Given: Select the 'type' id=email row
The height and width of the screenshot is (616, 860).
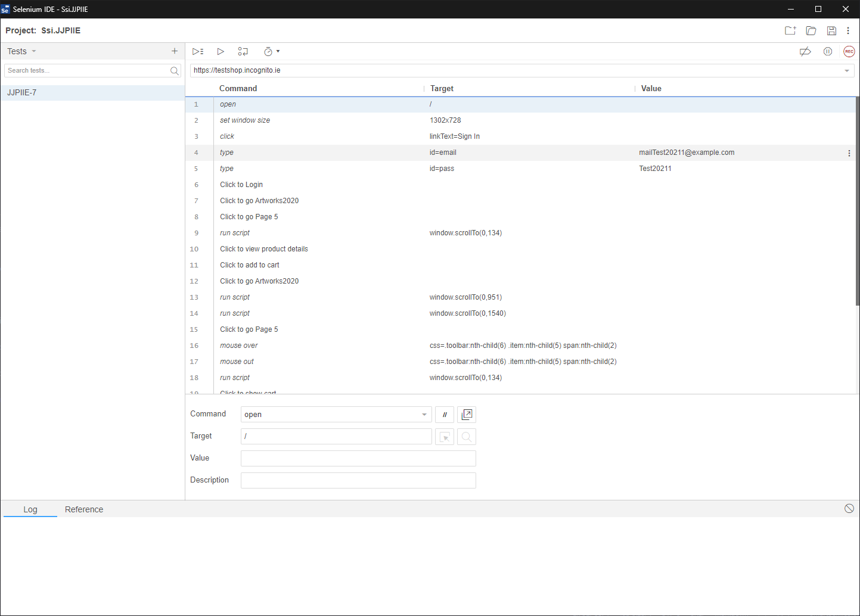Looking at the screenshot, I should [520, 153].
